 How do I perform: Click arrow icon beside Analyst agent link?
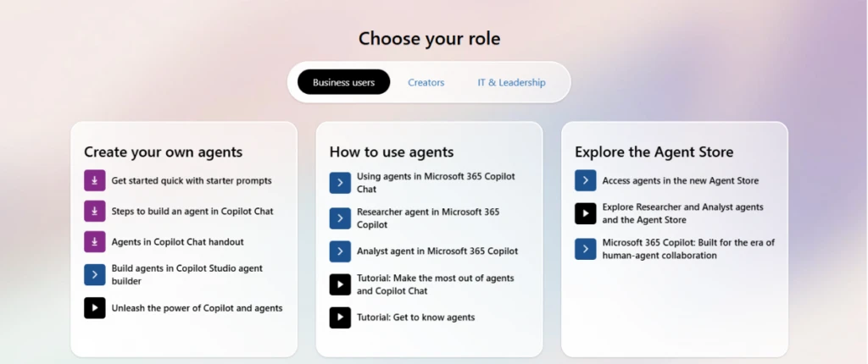tap(340, 251)
